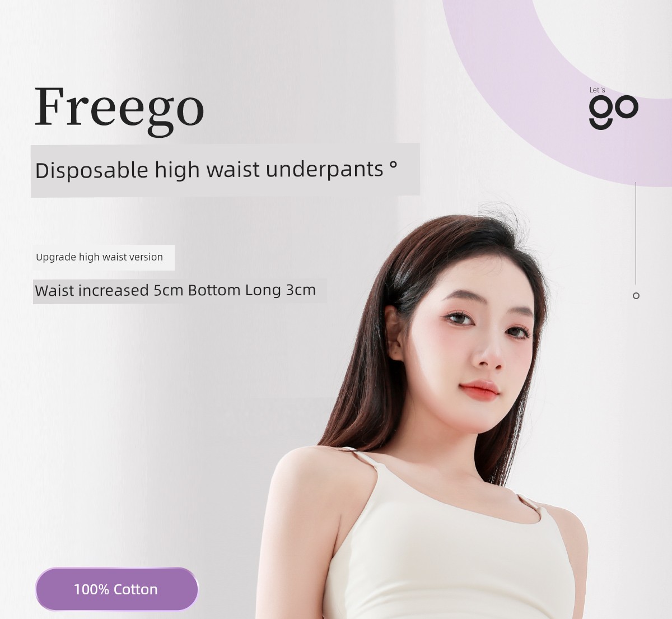
Task: Click the 100% Cotton purple button
Action: pos(116,589)
